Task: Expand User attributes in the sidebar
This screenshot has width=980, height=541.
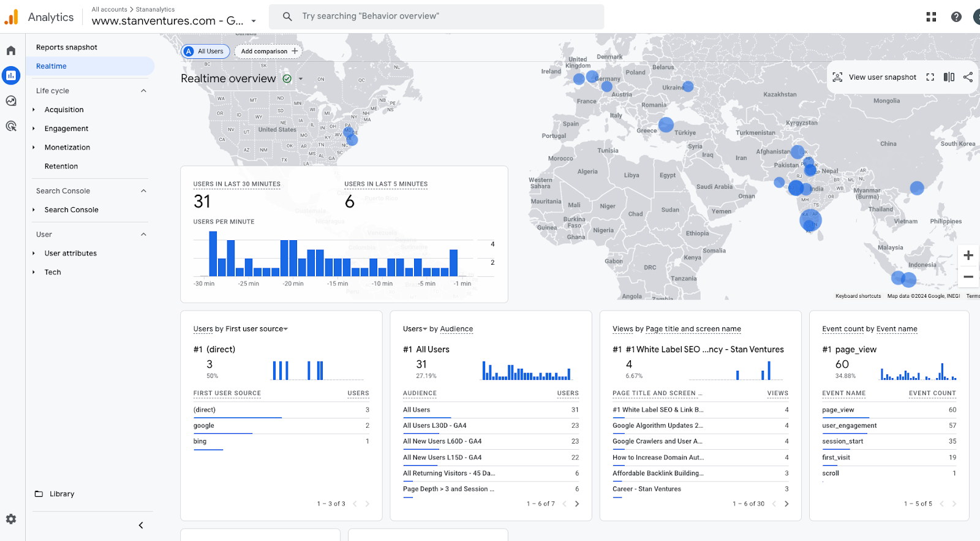Action: pyautogui.click(x=34, y=253)
